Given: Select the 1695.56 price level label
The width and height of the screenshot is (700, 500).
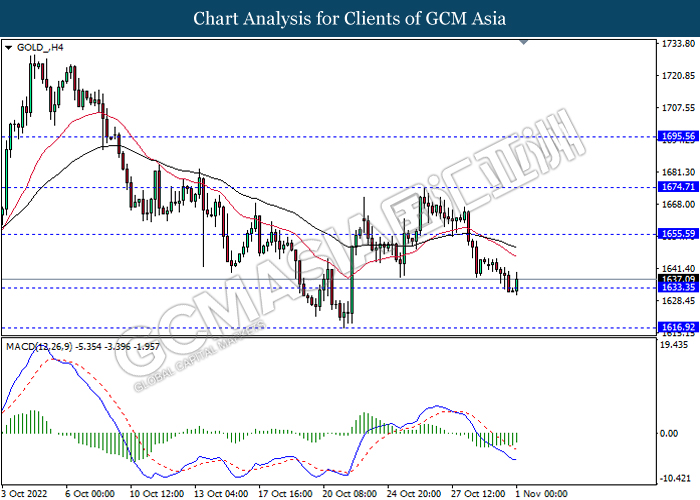Looking at the screenshot, I should tap(679, 136).
